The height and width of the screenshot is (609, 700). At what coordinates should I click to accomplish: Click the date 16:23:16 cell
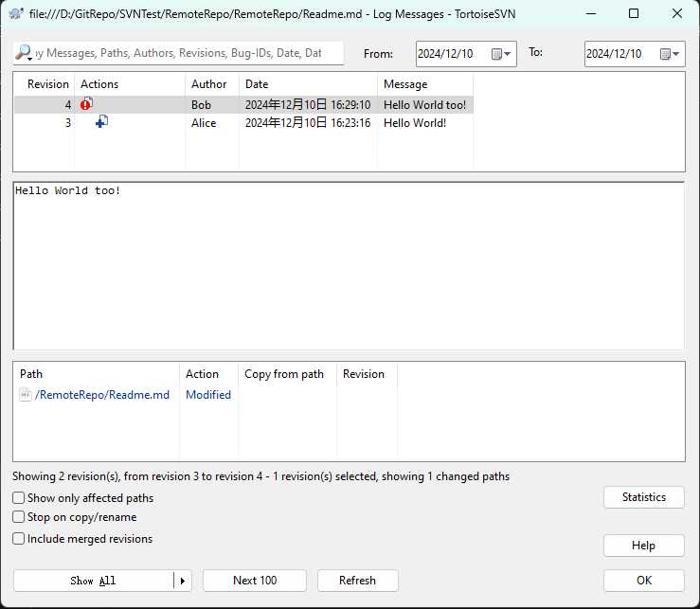coord(308,123)
